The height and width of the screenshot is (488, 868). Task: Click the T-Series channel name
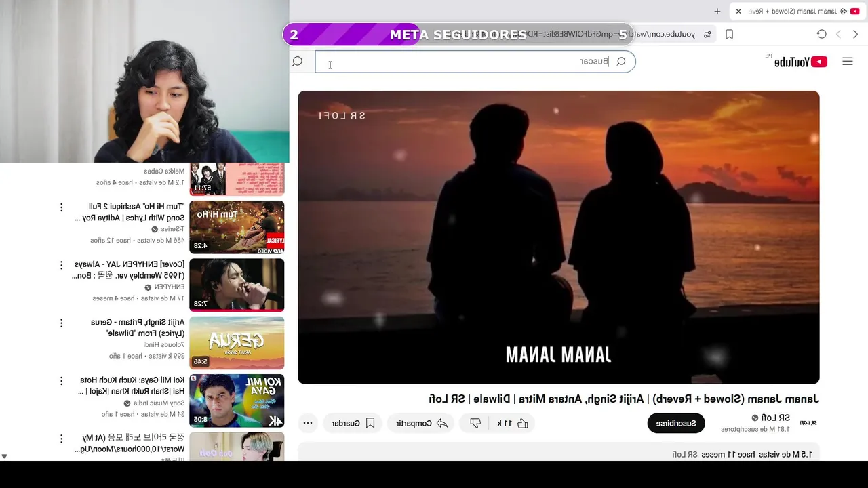pyautogui.click(x=174, y=229)
